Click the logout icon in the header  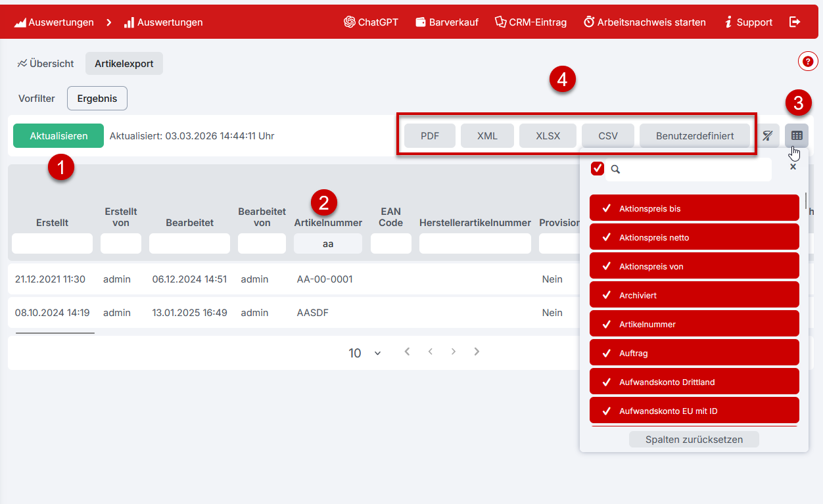coord(795,22)
